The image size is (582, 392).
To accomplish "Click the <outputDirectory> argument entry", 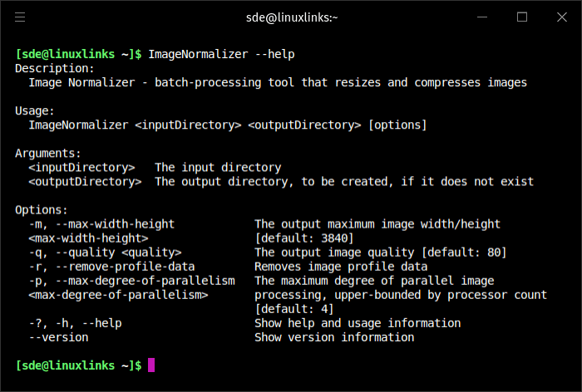I will pyautogui.click(x=85, y=182).
